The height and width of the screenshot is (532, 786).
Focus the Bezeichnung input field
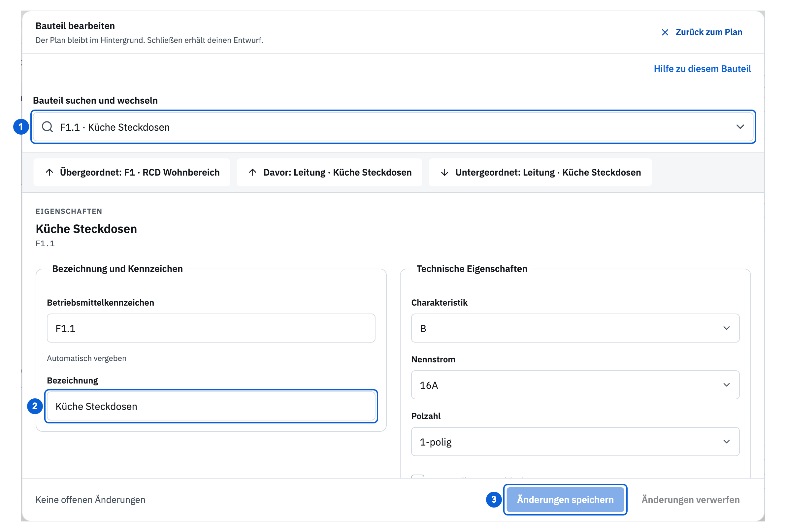point(211,406)
